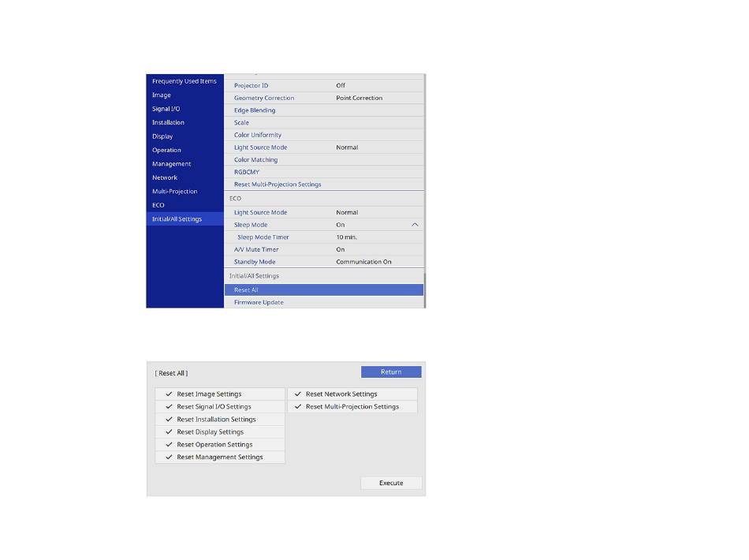749x560 pixels.
Task: Click the Projector ID row
Action: click(x=324, y=85)
